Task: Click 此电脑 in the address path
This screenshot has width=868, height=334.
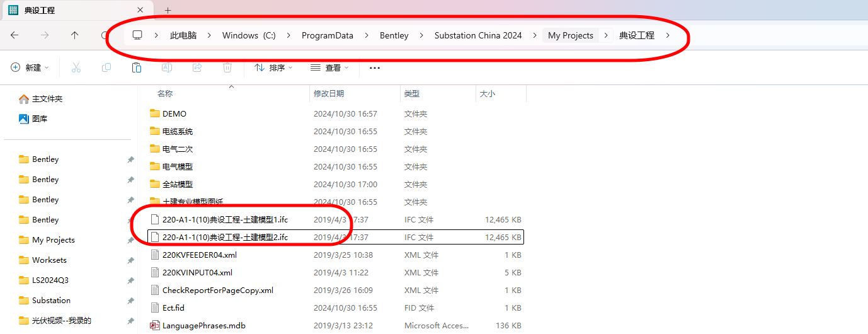Action: coord(183,35)
